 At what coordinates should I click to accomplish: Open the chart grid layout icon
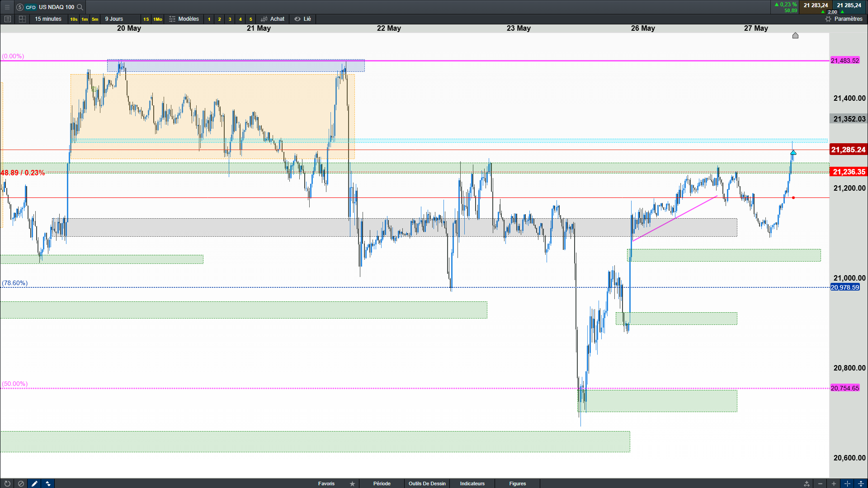22,19
